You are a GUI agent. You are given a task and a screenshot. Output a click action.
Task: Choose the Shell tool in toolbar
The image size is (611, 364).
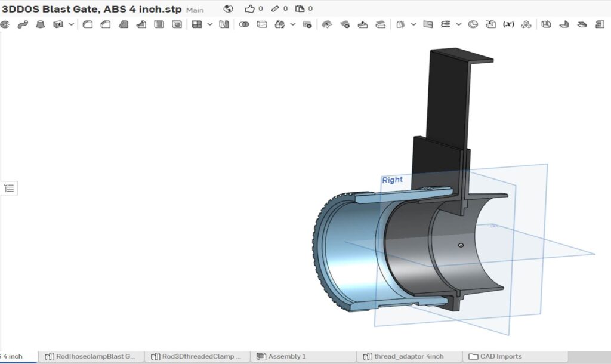click(159, 24)
